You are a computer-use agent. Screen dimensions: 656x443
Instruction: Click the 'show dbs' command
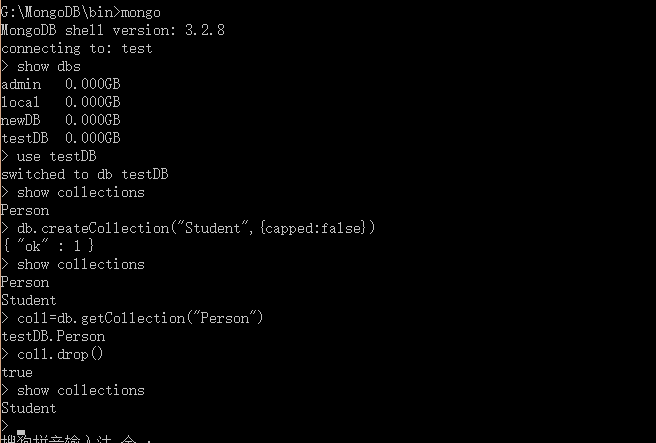point(49,66)
